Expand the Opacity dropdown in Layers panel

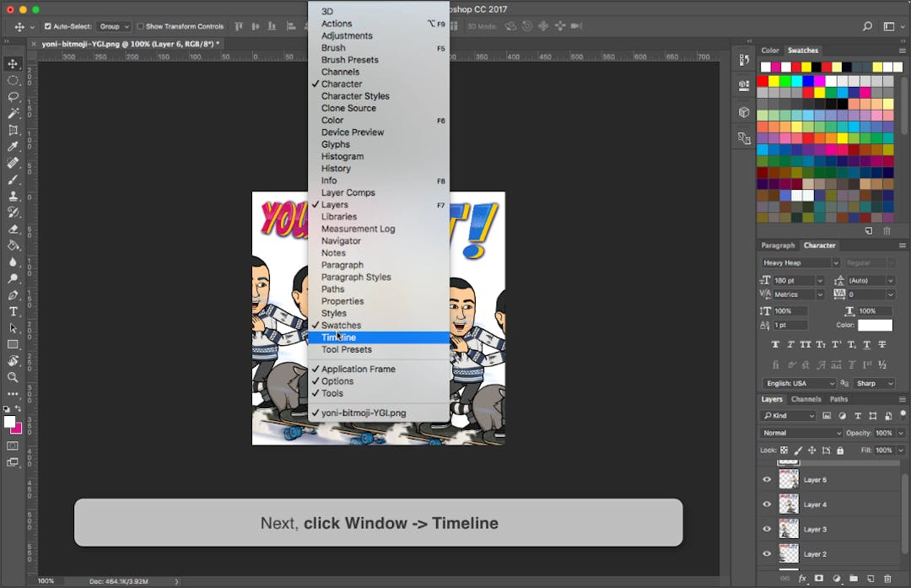900,433
